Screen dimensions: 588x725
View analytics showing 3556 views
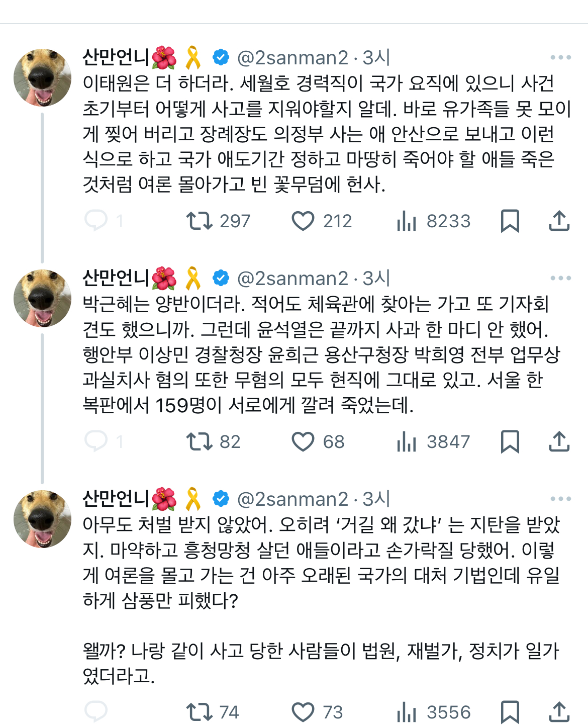click(407, 712)
